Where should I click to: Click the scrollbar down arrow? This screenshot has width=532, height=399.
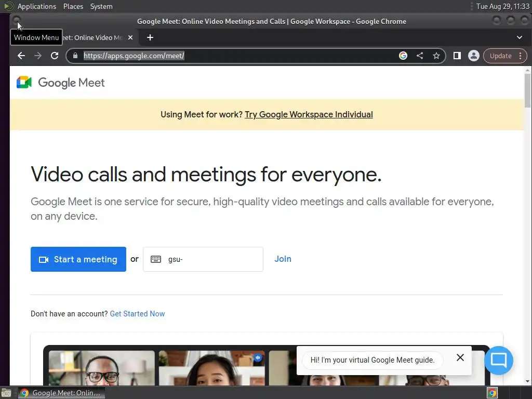[x=527, y=381]
